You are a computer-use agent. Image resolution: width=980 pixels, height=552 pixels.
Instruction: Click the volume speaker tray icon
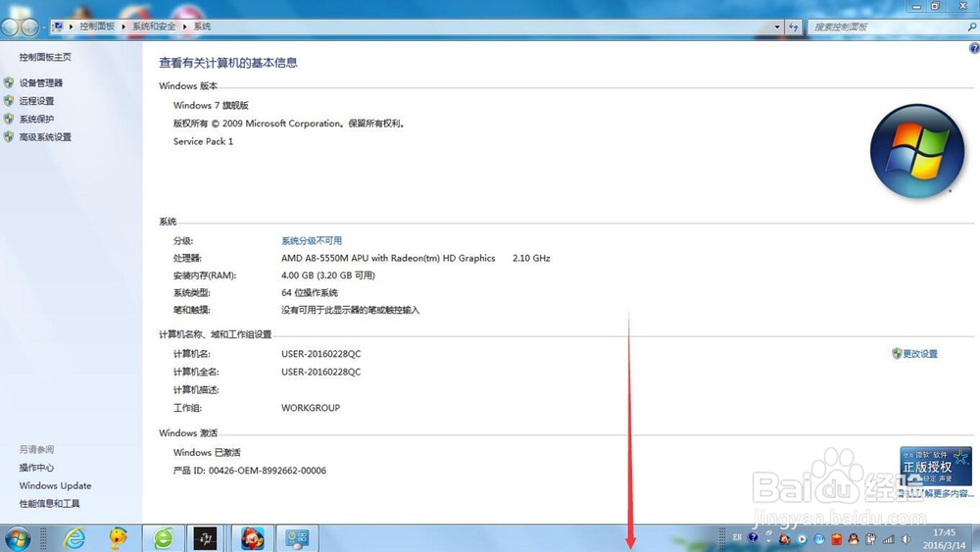[x=906, y=539]
